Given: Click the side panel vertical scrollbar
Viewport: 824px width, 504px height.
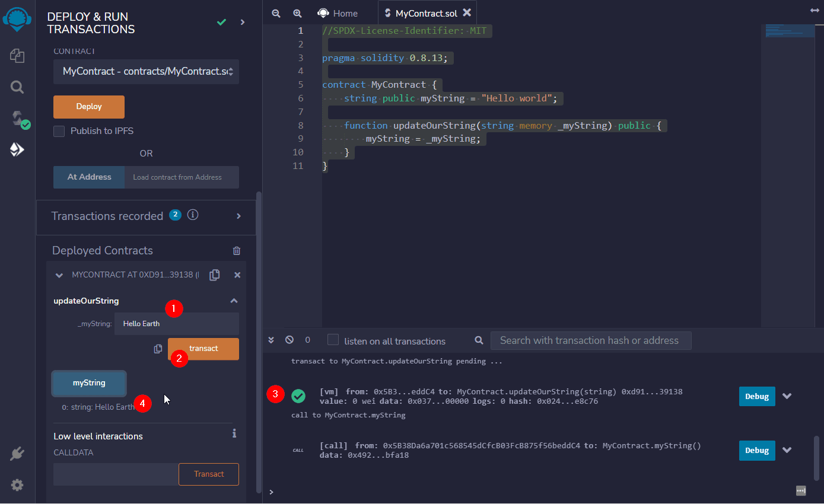Looking at the screenshot, I should (258, 342).
